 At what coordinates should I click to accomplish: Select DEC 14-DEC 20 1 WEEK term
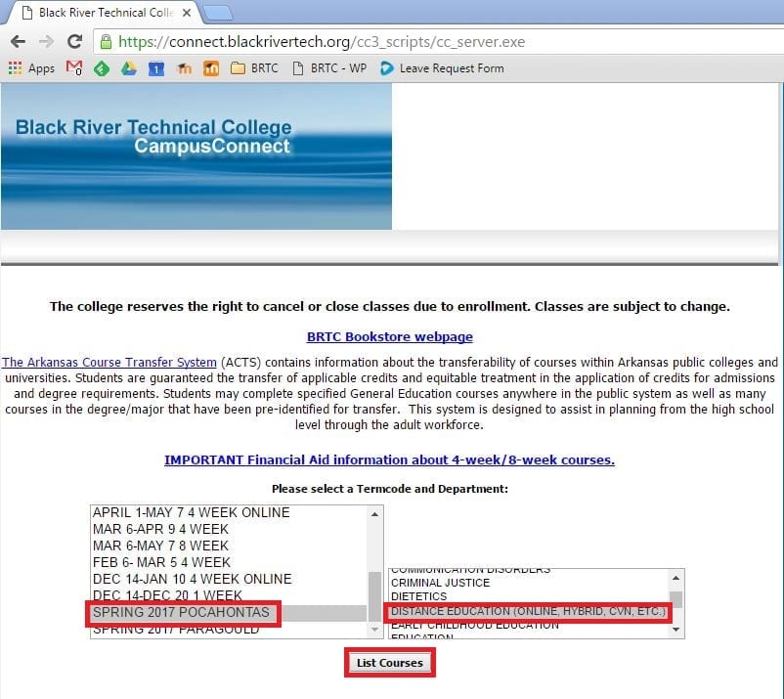(x=229, y=595)
